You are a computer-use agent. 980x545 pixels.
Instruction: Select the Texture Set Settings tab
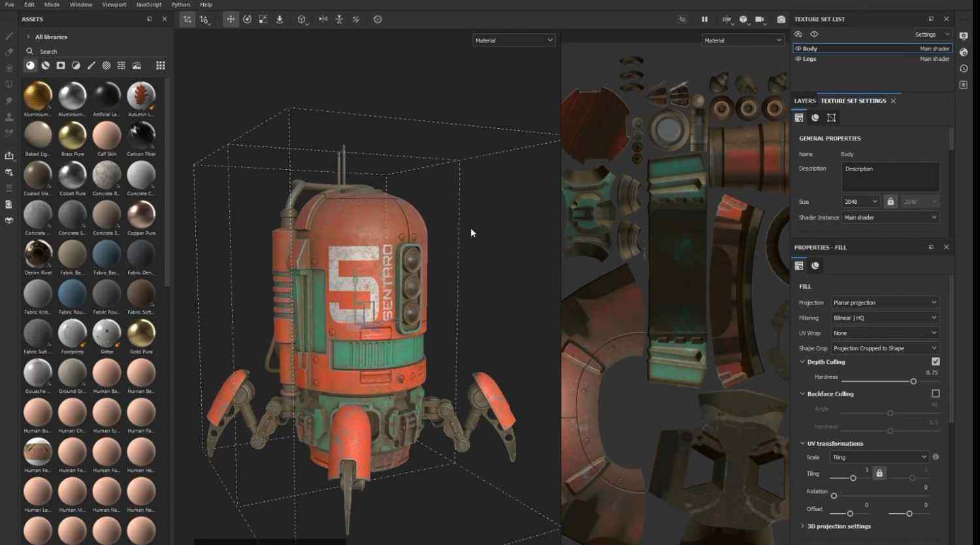pos(853,101)
